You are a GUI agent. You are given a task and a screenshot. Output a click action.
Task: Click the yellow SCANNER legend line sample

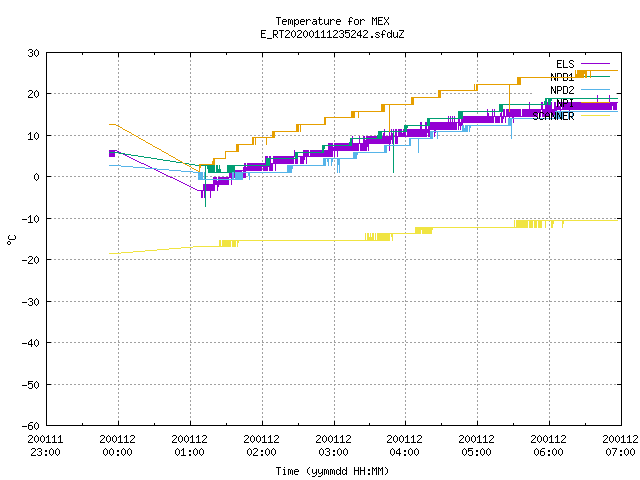(595, 116)
